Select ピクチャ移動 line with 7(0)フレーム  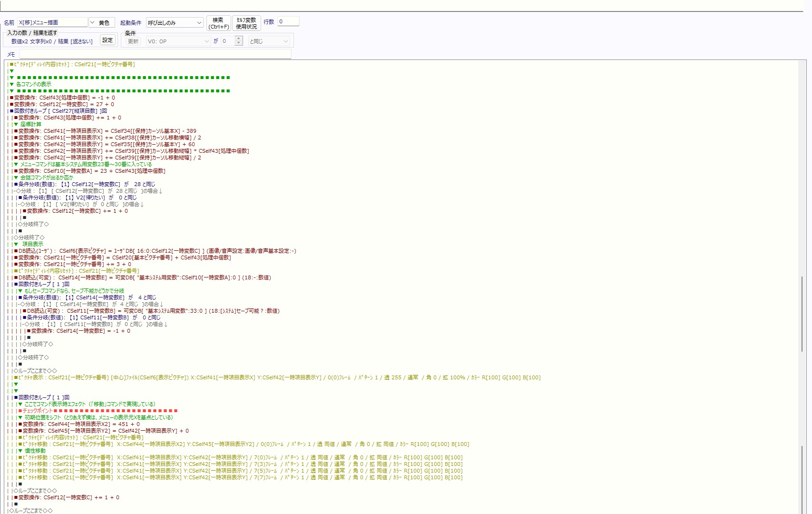[x=243, y=457]
